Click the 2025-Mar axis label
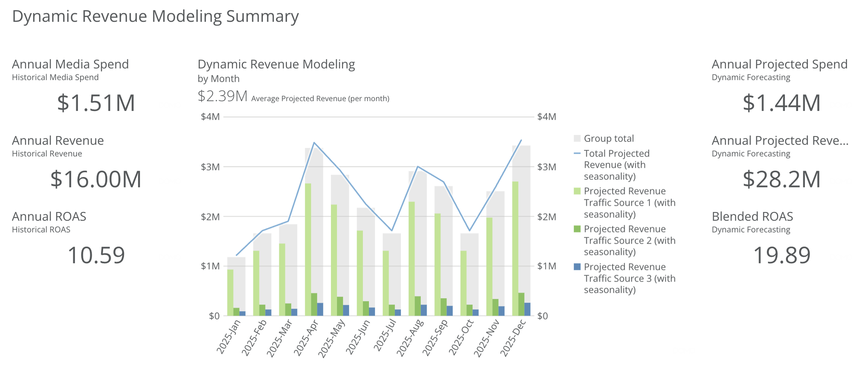The image size is (868, 373). click(280, 338)
